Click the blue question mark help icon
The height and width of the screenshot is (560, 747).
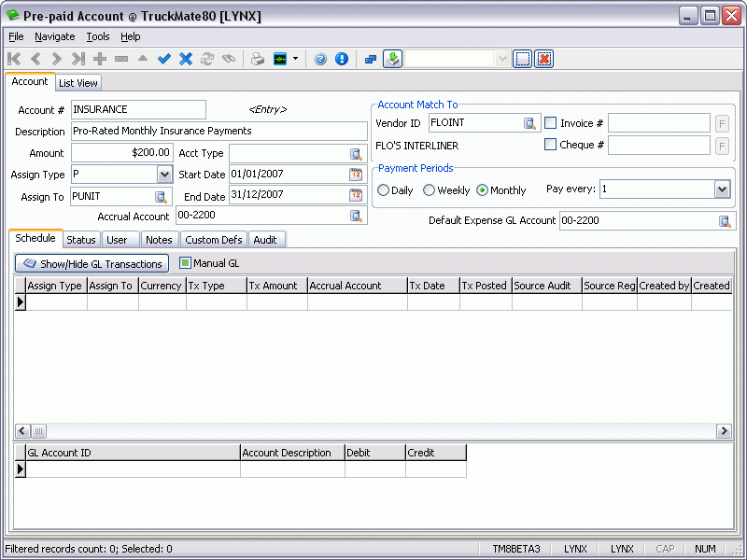(320, 59)
